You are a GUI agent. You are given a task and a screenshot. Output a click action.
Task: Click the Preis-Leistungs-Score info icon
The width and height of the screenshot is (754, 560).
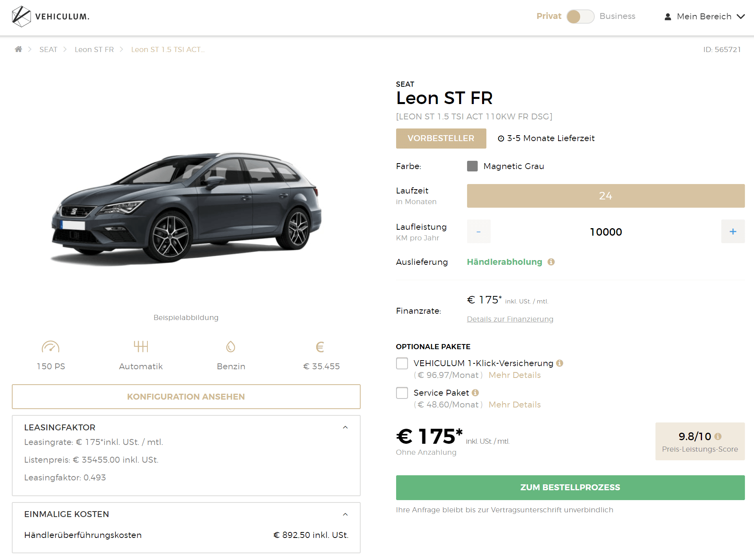[718, 436]
